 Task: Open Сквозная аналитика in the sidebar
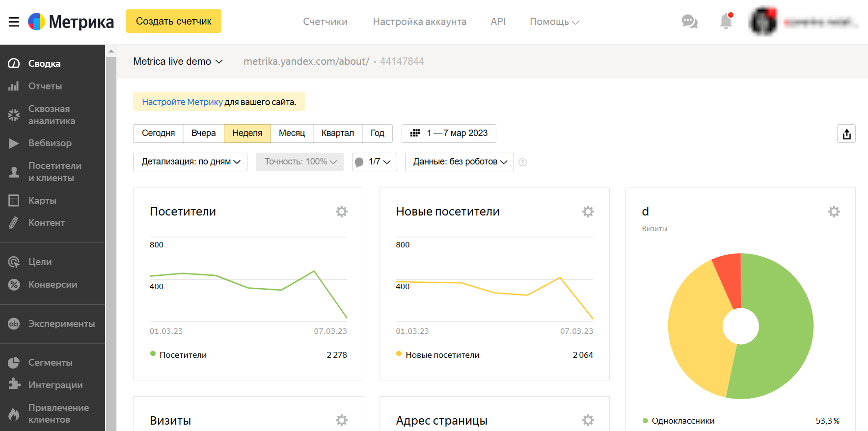pyautogui.click(x=53, y=115)
